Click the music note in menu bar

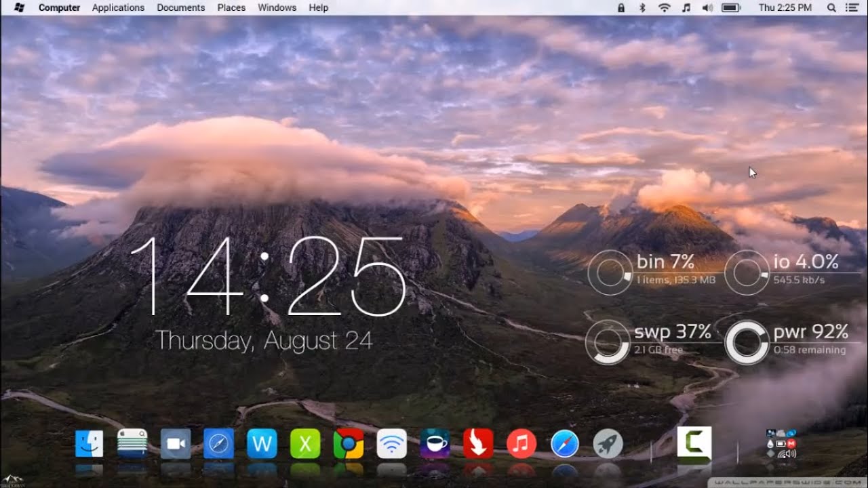click(x=686, y=7)
